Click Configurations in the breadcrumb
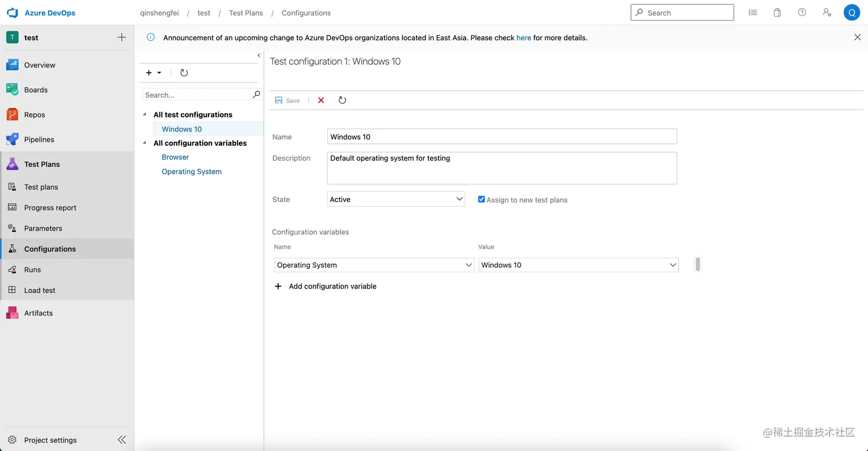Screen dimensions: 868x451 pyautogui.click(x=306, y=13)
